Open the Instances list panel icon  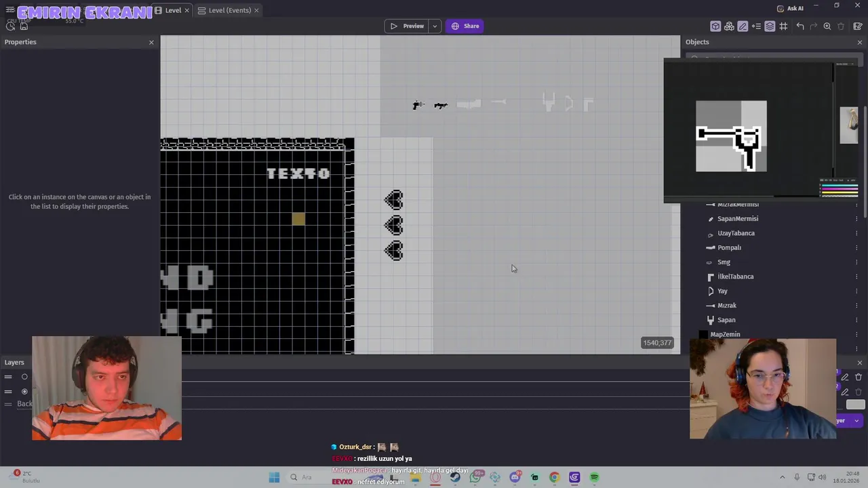tap(756, 26)
